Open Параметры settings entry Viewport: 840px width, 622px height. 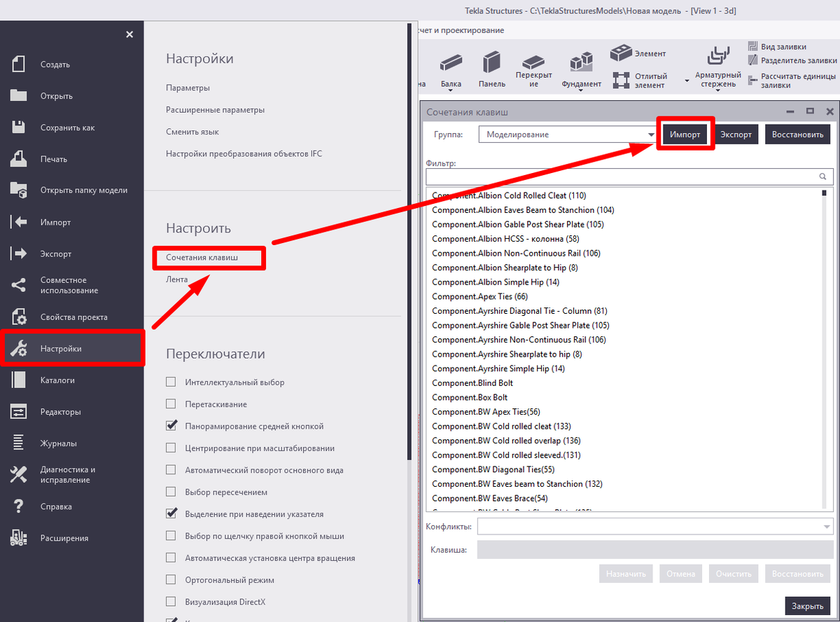click(x=188, y=88)
